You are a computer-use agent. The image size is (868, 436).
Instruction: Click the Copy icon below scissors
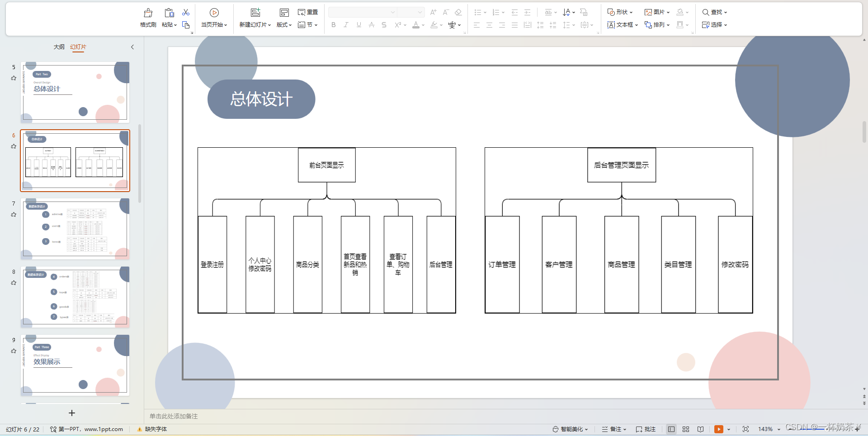click(x=186, y=25)
